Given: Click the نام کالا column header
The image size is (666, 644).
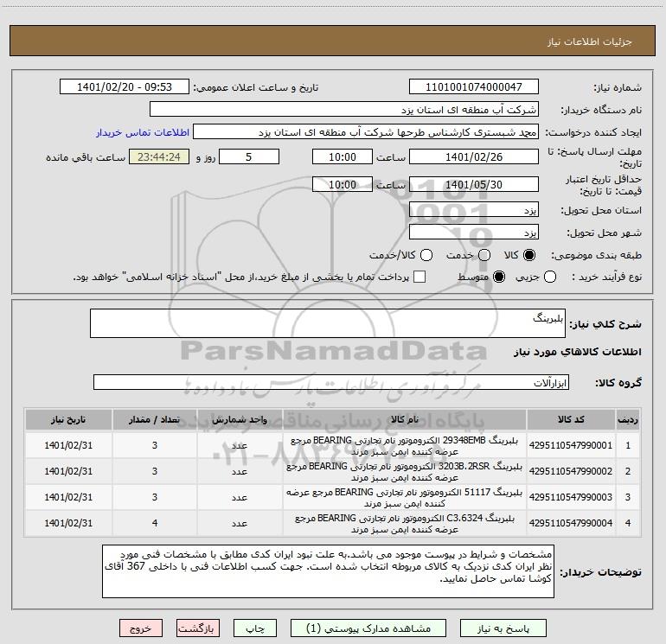Looking at the screenshot, I should click(x=405, y=419).
